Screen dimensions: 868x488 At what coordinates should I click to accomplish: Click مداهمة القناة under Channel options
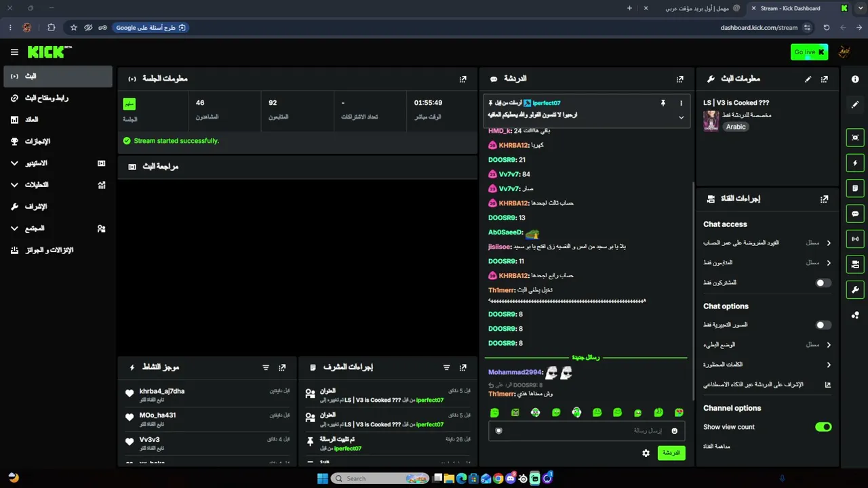717,447
